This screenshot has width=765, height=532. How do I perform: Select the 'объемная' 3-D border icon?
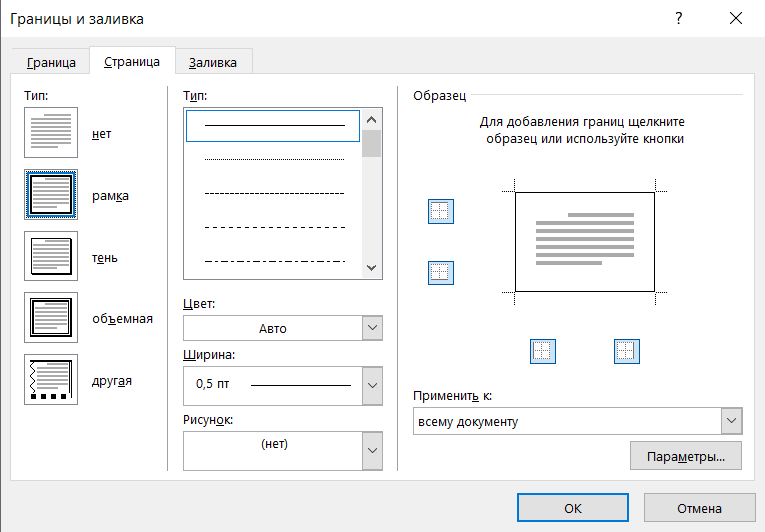click(51, 318)
